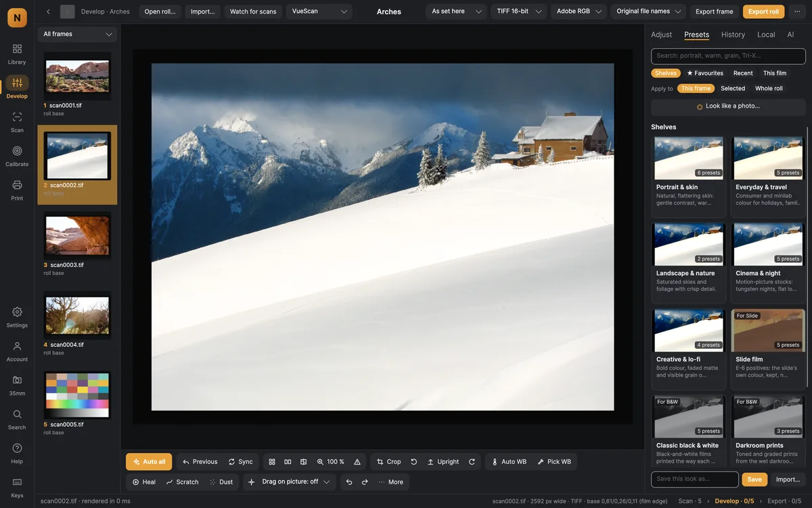
Task: Click the N app logo
Action: (17, 17)
